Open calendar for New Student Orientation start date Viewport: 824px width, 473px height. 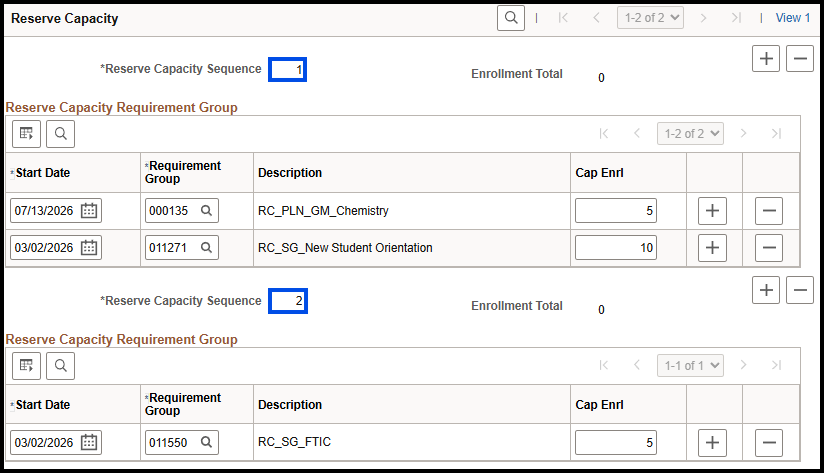[x=89, y=248]
